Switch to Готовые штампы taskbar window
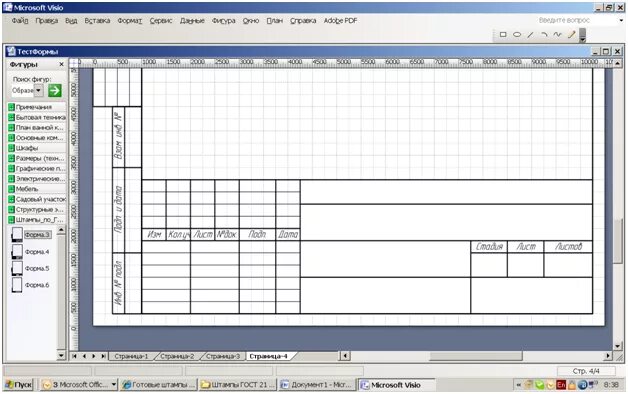This screenshot has height=394, width=628. pos(159,385)
